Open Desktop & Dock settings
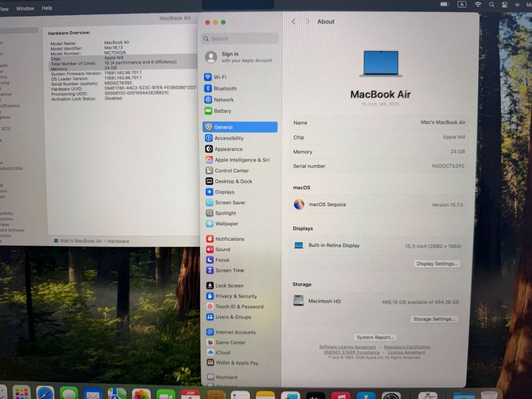The width and height of the screenshot is (532, 399). coord(229,181)
